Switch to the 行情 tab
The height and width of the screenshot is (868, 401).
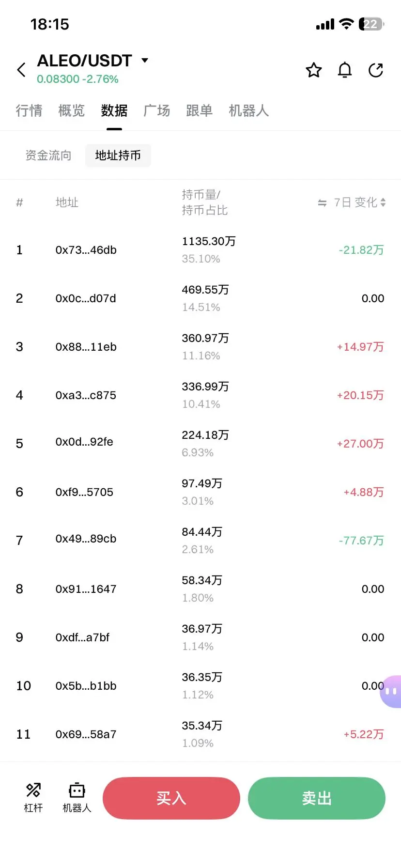pyautogui.click(x=29, y=111)
